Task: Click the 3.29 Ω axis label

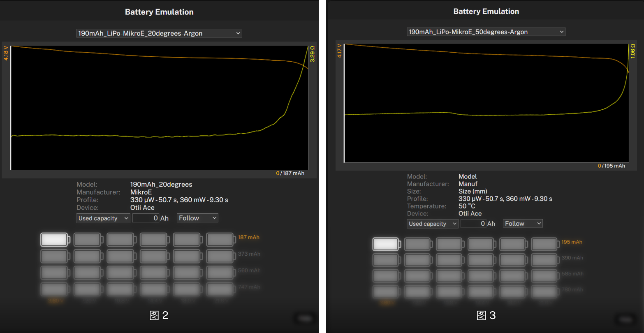Action: pos(313,54)
